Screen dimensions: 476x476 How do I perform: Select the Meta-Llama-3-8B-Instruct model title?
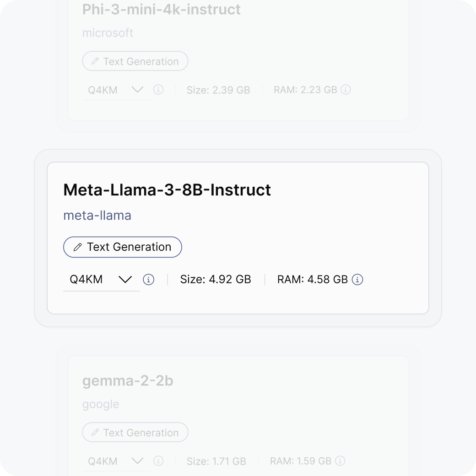pos(167,190)
